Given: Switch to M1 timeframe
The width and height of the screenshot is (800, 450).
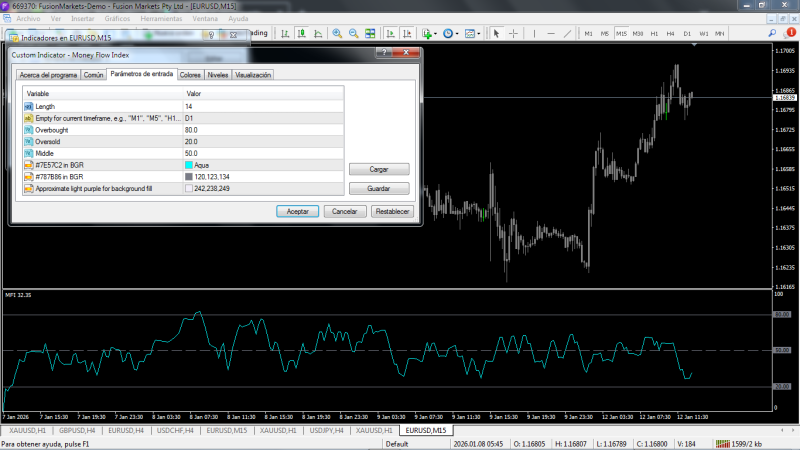Looking at the screenshot, I should (588, 34).
